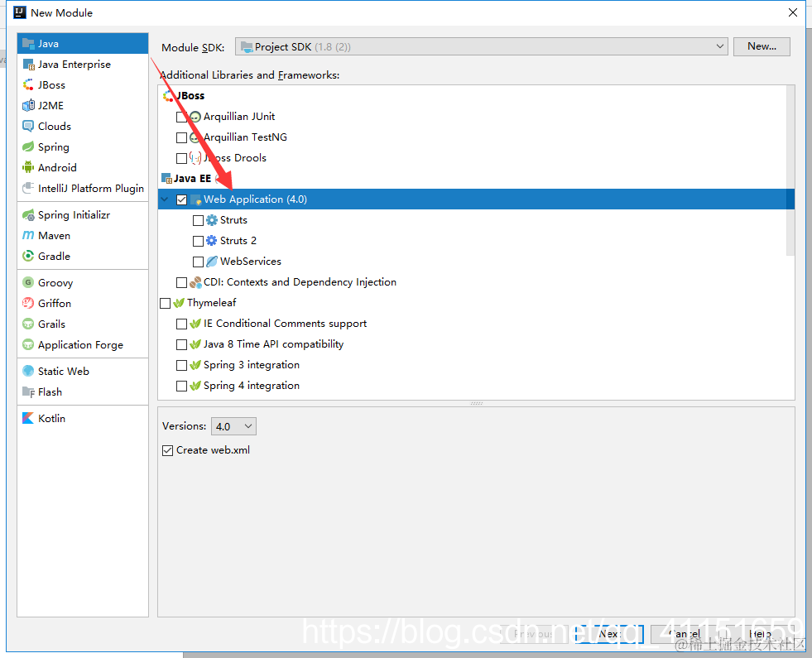Click the Spring leaf icon in sidebar
This screenshot has height=658, width=812.
[x=28, y=147]
